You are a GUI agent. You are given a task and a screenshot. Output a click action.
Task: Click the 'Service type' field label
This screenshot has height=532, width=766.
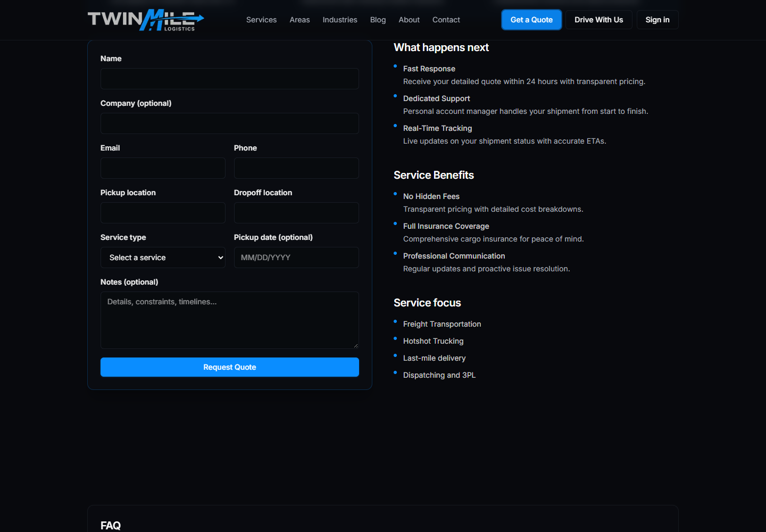(x=123, y=237)
